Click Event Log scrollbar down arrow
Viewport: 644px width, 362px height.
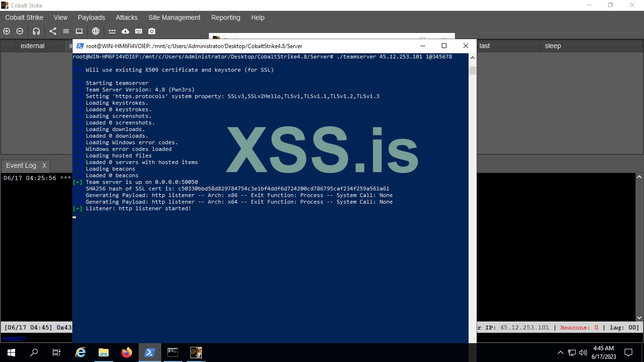tap(639, 318)
